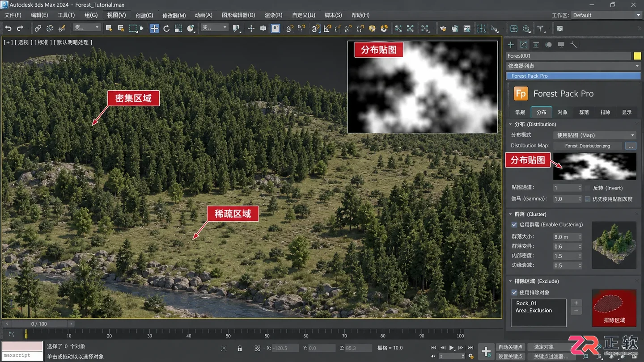This screenshot has width=644, height=362.
Task: Switch to the Display monitor panel icon
Action: point(561,45)
